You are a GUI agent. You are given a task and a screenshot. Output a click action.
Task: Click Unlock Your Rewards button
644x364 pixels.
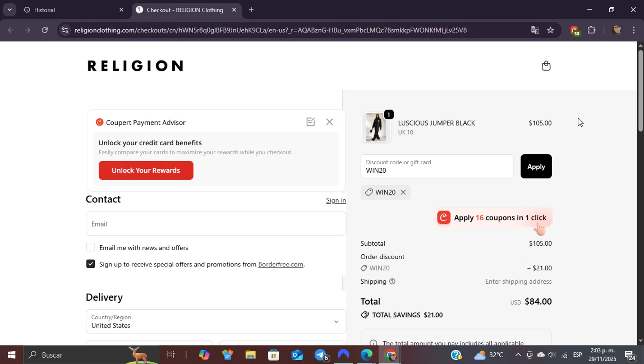(x=146, y=170)
